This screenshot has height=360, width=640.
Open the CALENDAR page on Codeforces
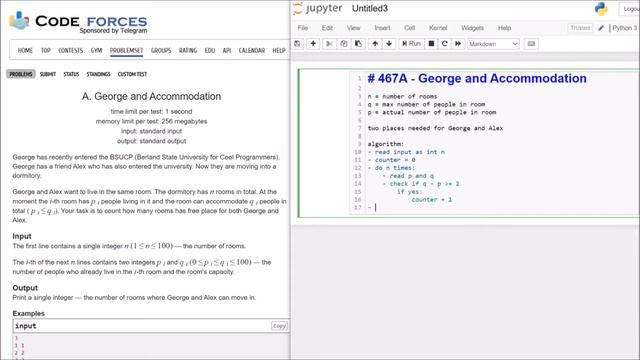point(252,50)
